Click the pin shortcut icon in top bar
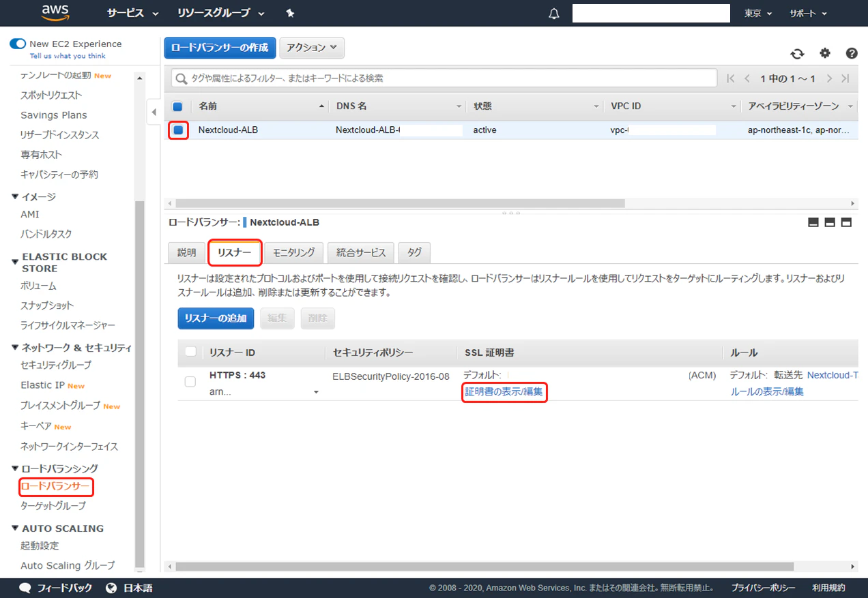Viewport: 868px width, 598px height. (x=290, y=13)
